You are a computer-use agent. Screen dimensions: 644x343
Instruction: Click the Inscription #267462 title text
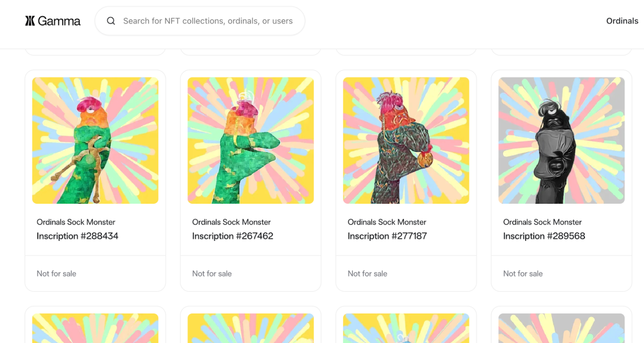(232, 236)
